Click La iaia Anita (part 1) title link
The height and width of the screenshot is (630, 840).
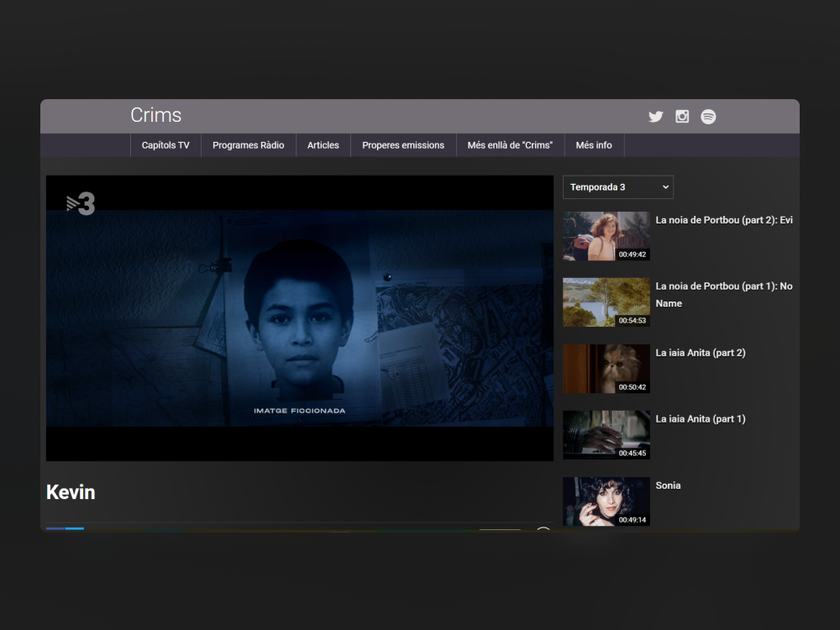pyautogui.click(x=701, y=419)
